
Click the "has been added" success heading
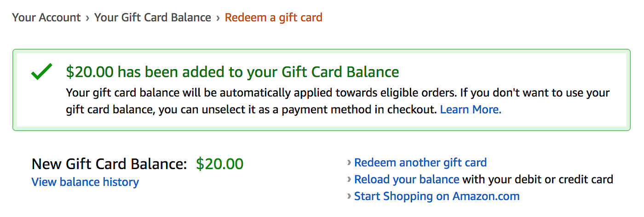[x=232, y=72]
